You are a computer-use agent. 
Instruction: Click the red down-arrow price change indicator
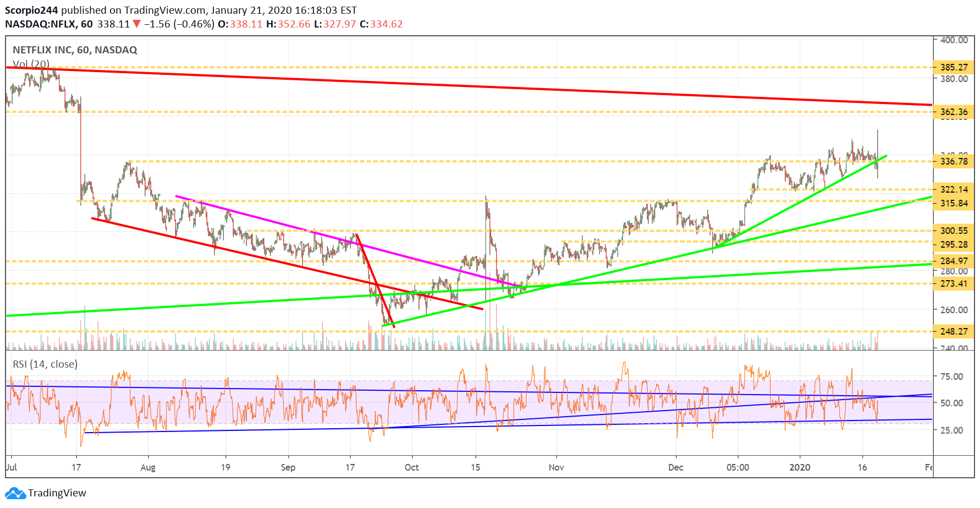pos(137,24)
